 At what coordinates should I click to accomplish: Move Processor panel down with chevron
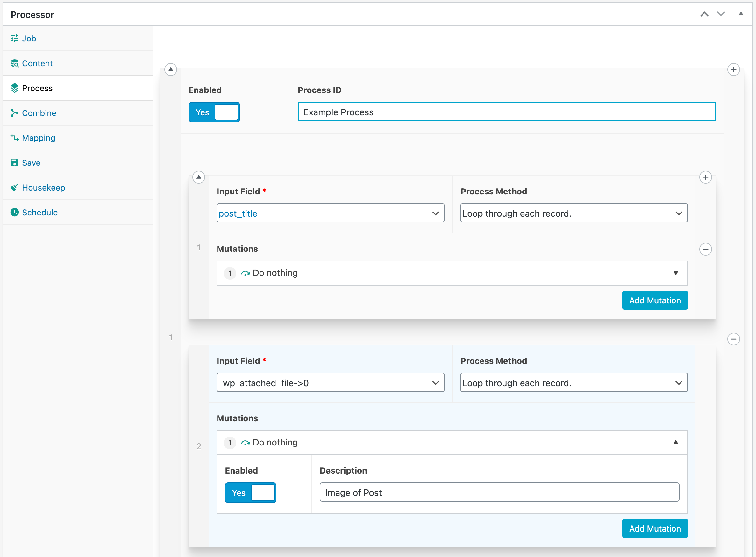(x=721, y=14)
